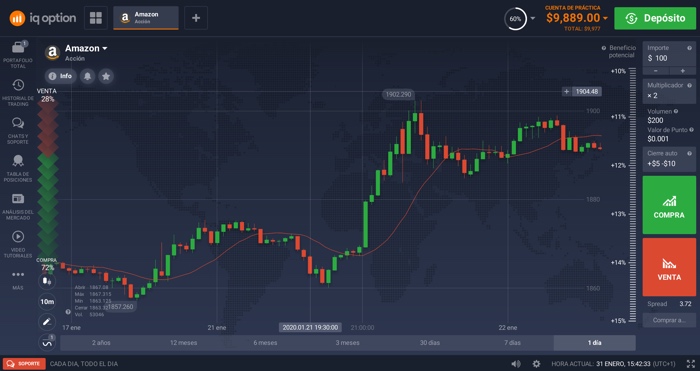Image resolution: width=700 pixels, height=371 pixels.
Task: Select the 6 meses time range
Action: pos(265,343)
